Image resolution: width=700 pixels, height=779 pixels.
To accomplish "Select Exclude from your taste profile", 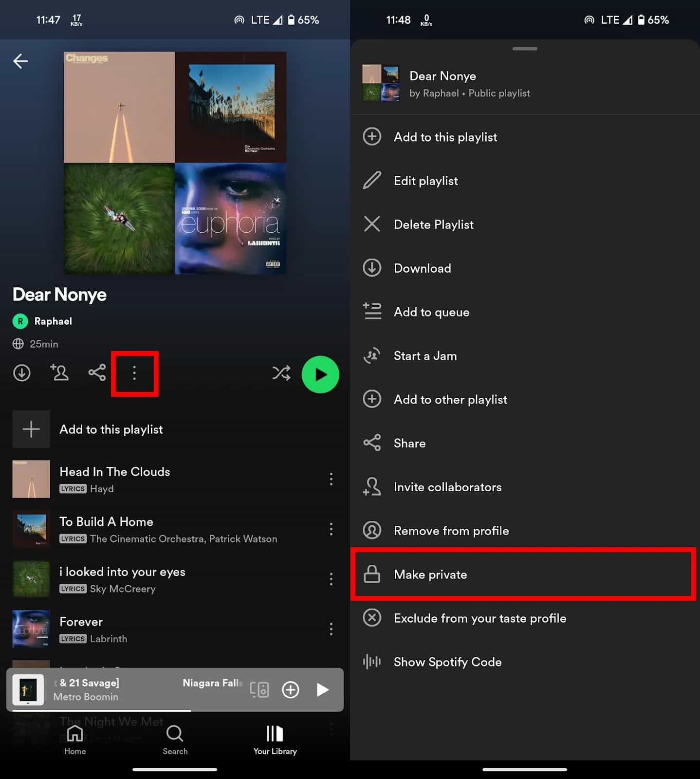I will [525, 618].
